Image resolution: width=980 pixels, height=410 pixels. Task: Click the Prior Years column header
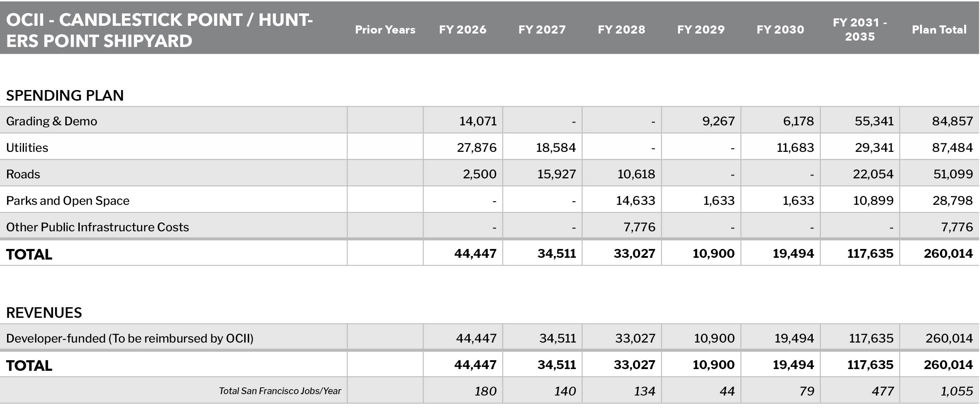pyautogui.click(x=385, y=29)
